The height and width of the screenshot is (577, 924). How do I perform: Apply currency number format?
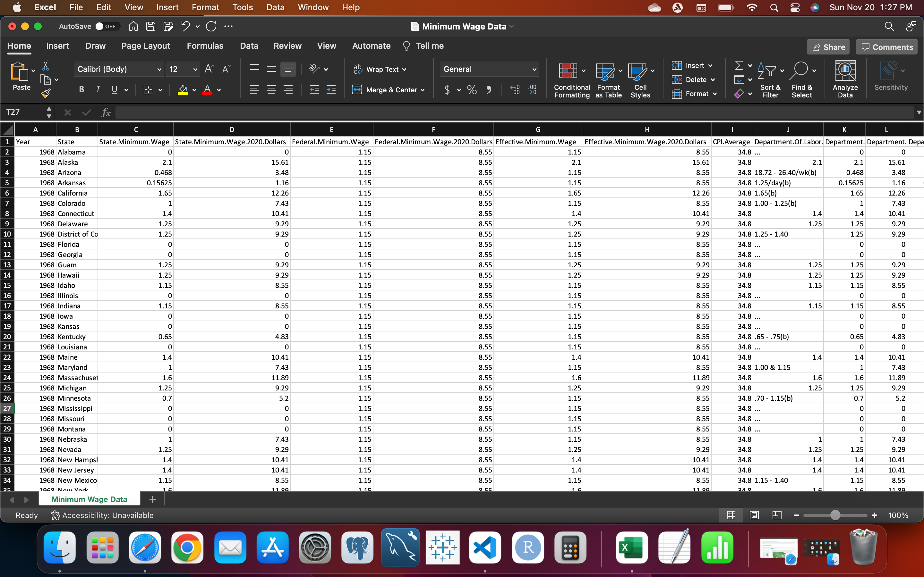point(447,90)
